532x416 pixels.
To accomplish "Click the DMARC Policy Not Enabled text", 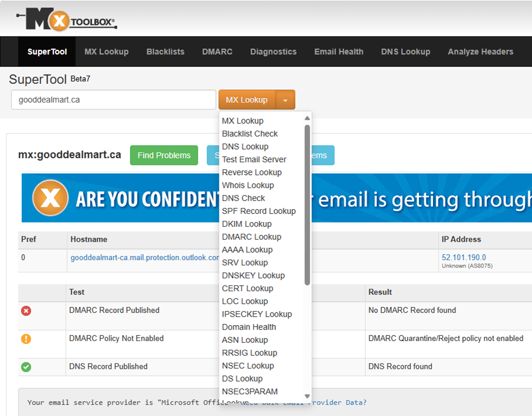I will tap(116, 338).
